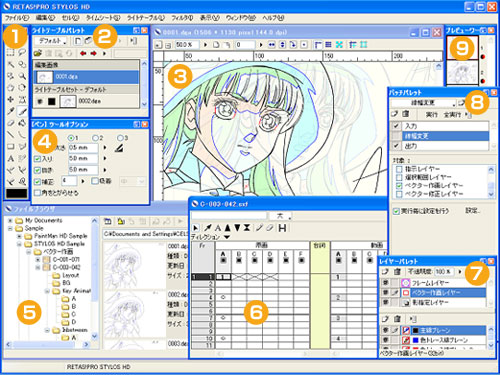Toggle eye icon of 0002.dga light table row
The width and height of the screenshot is (500, 375).
(x=40, y=101)
